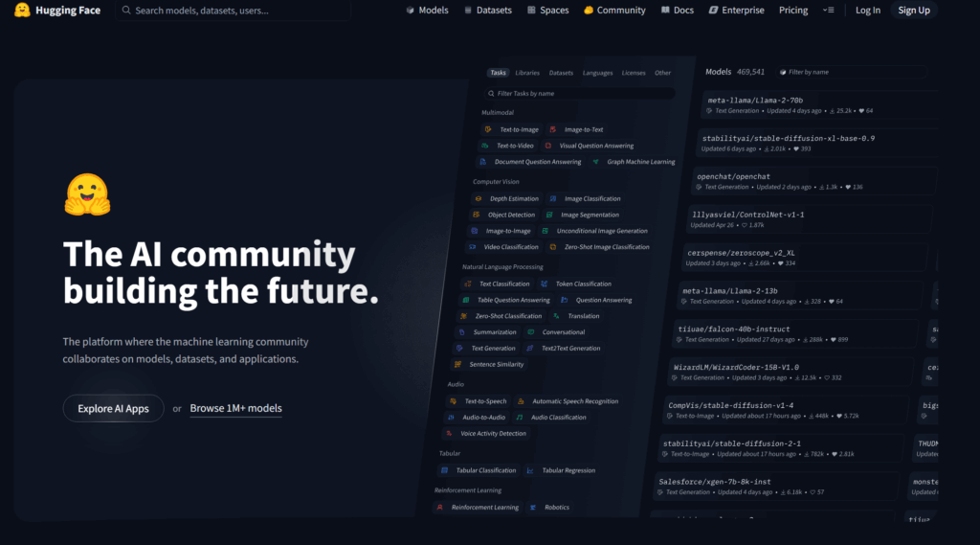980x545 pixels.
Task: Select the Other filter tab
Action: [x=662, y=73]
